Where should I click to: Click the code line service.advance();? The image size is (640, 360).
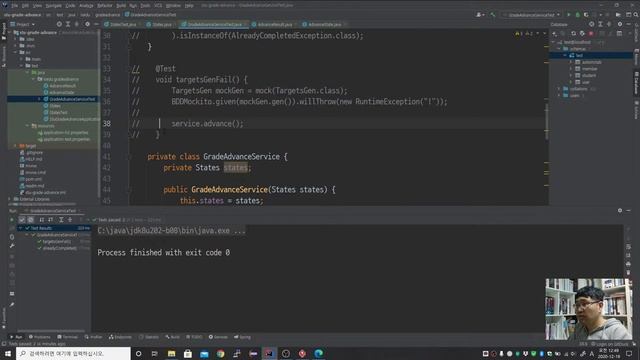207,124
